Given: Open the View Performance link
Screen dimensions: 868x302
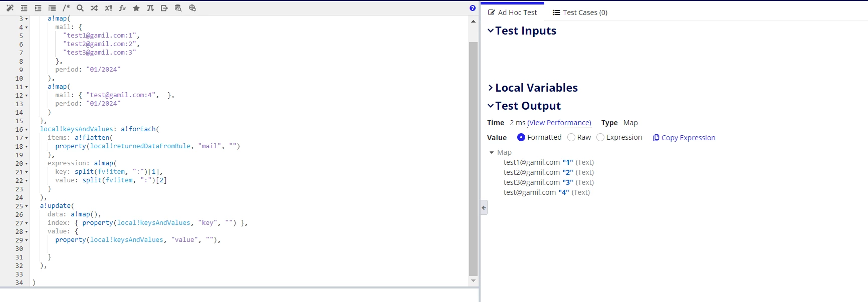Looking at the screenshot, I should point(559,123).
